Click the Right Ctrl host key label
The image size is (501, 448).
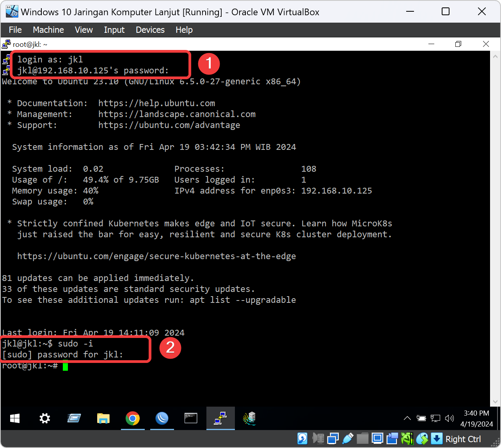[463, 439]
